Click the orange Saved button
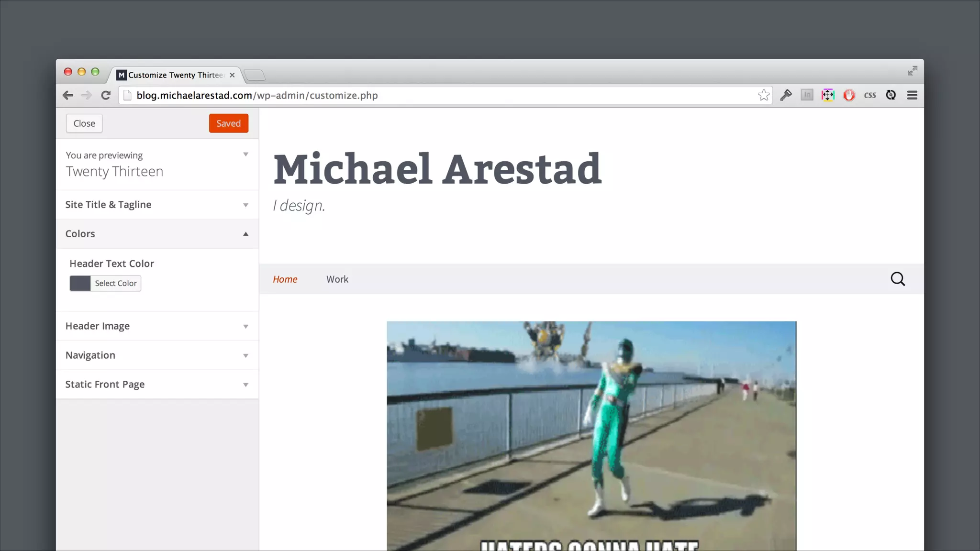The width and height of the screenshot is (980, 551). [x=228, y=123]
